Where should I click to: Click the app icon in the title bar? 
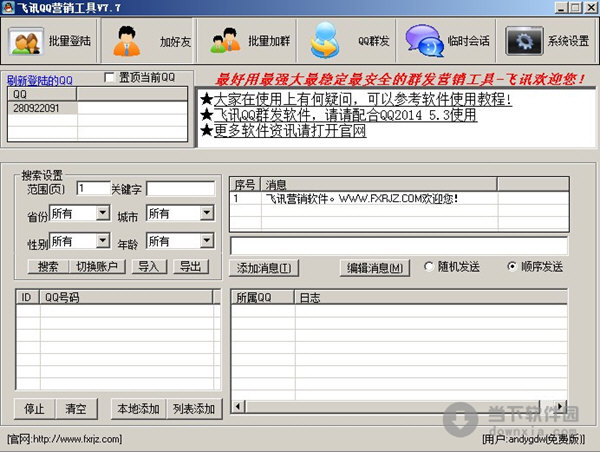pos(8,7)
